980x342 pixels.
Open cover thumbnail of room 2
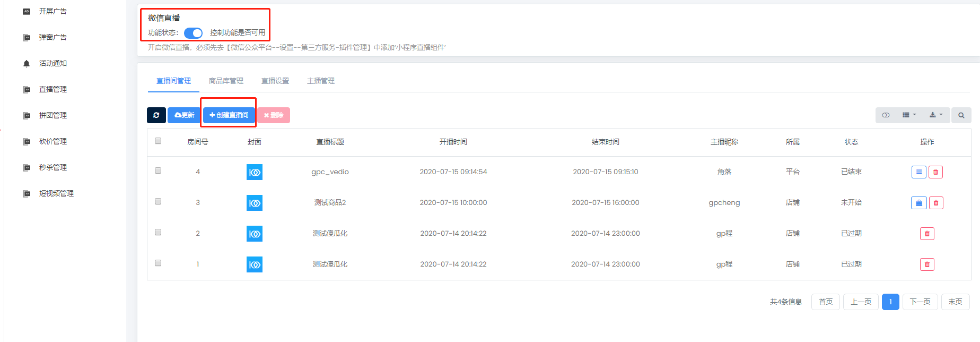point(255,234)
